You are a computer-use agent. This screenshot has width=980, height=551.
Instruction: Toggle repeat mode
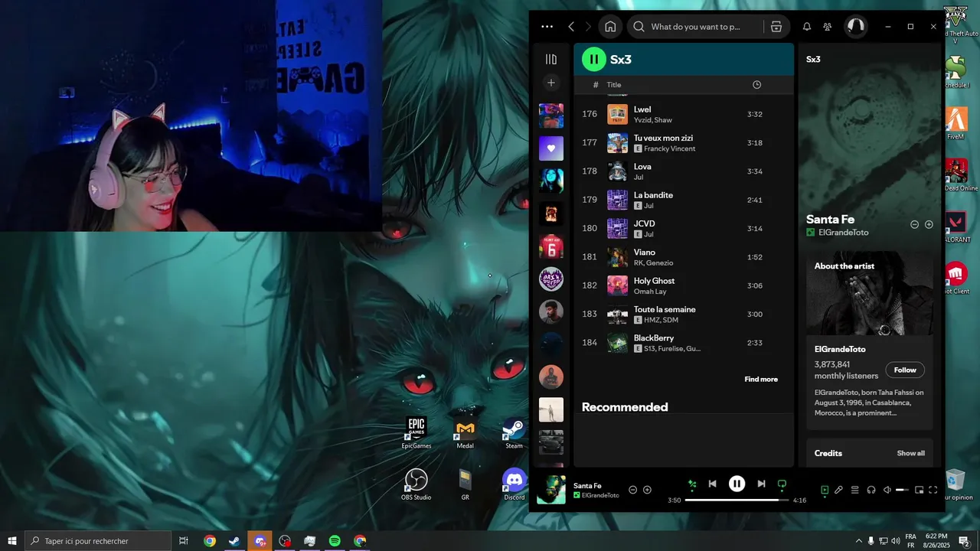[x=782, y=484]
